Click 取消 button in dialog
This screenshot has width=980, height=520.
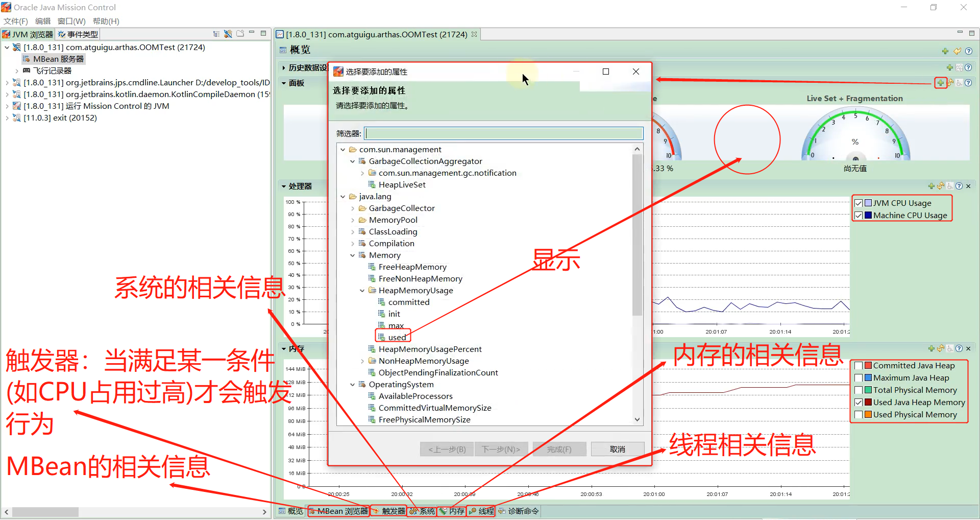(x=618, y=449)
